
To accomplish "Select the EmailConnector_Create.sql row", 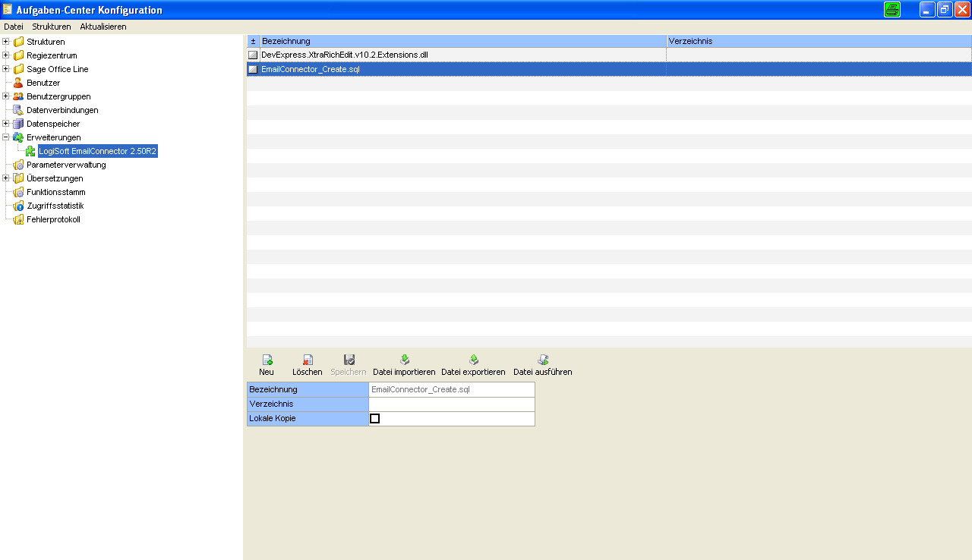I will pyautogui.click(x=609, y=69).
